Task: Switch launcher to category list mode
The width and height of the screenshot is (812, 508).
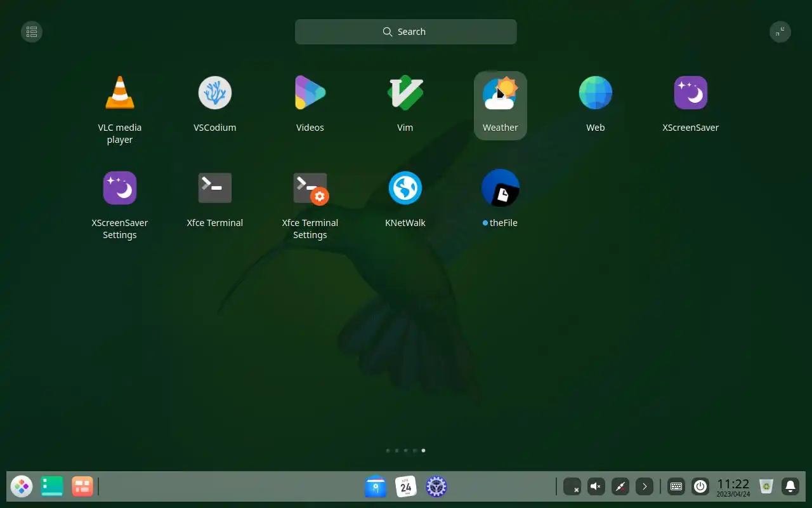Action: [32, 32]
